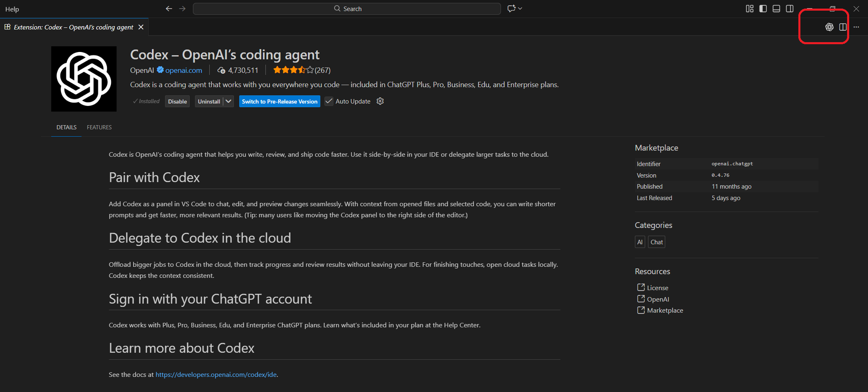Click the external-link icon beside OpenAI resource
Viewport: 868px width, 392px height.
641,299
